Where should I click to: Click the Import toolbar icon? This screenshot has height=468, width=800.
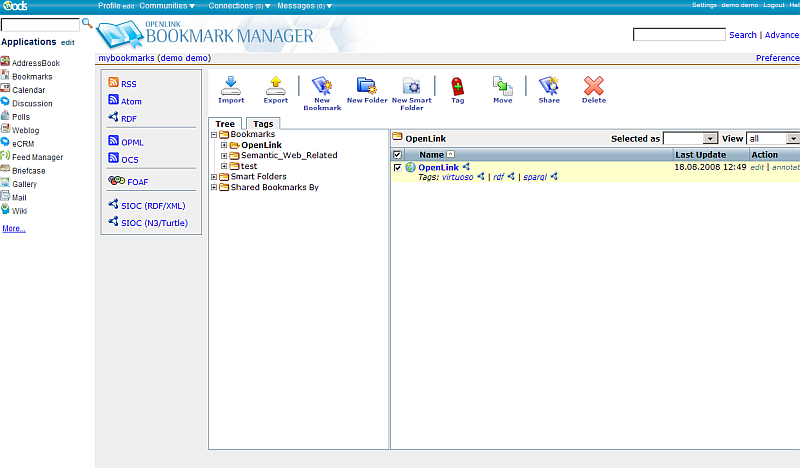point(231,88)
